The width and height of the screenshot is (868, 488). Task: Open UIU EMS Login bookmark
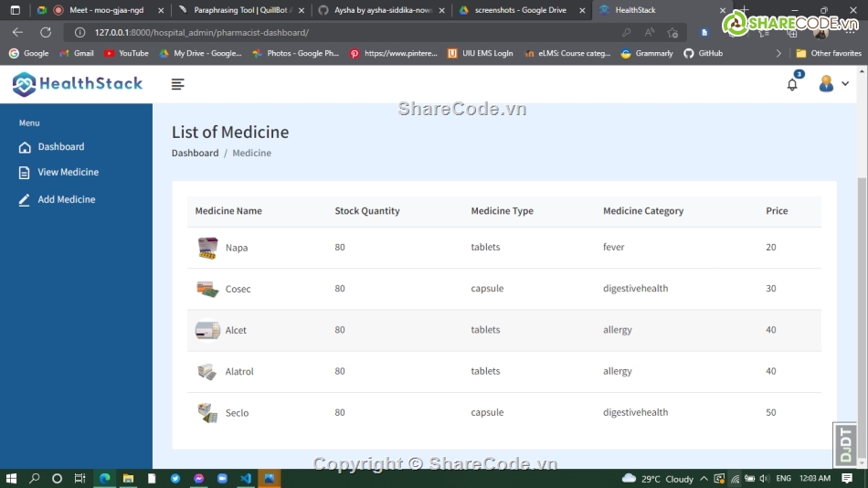480,53
